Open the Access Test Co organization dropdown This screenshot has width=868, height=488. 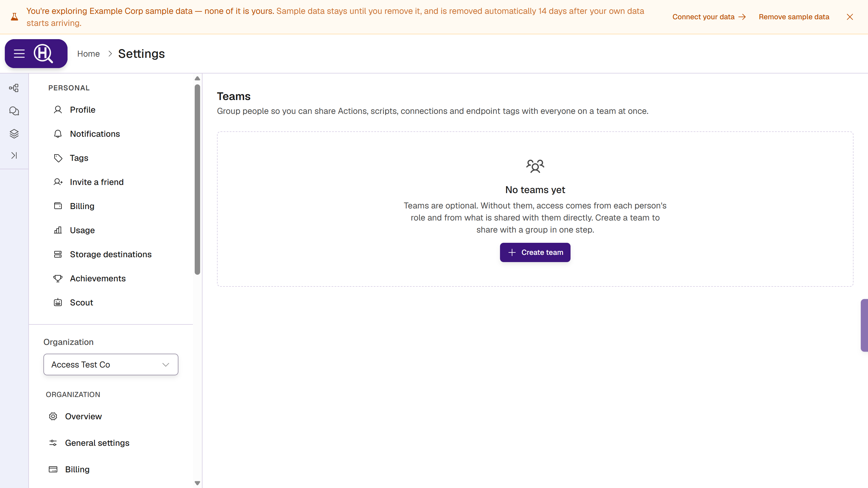(x=111, y=364)
